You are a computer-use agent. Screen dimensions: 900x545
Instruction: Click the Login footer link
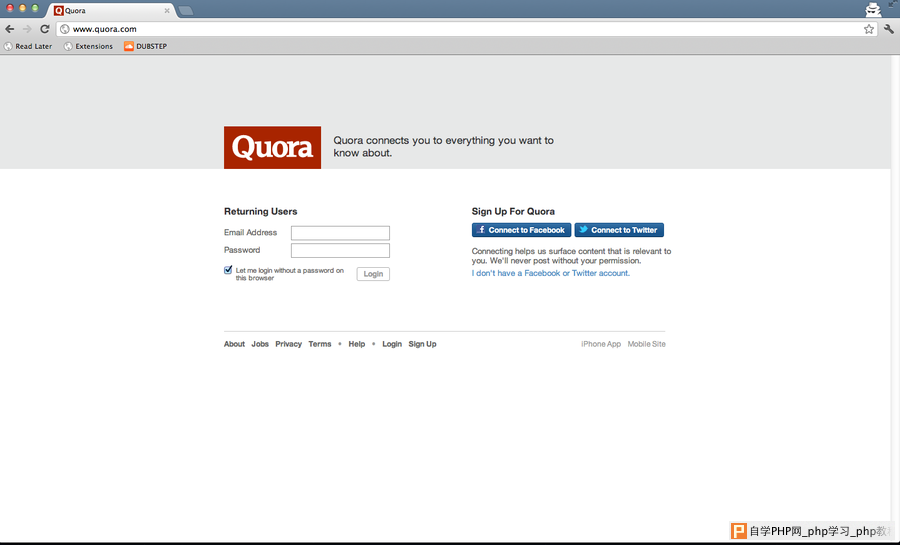392,344
